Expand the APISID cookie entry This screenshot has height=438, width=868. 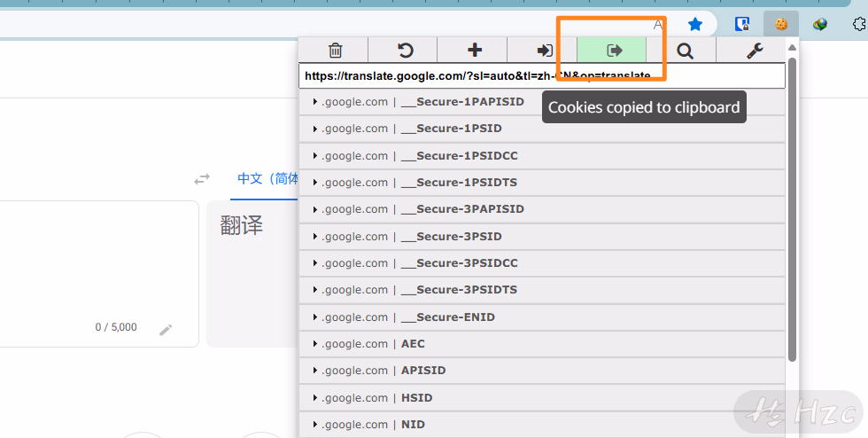(x=542, y=371)
